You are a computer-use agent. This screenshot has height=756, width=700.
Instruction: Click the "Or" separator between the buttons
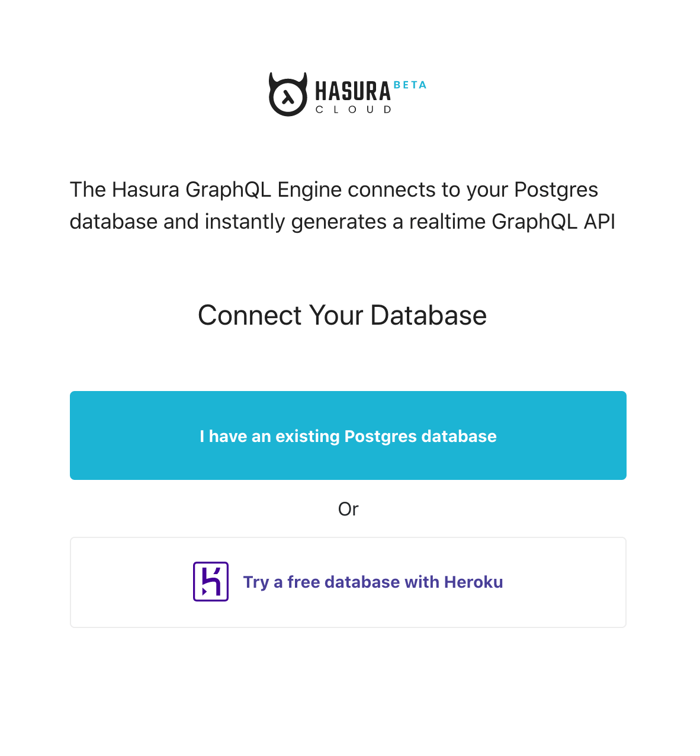348,509
